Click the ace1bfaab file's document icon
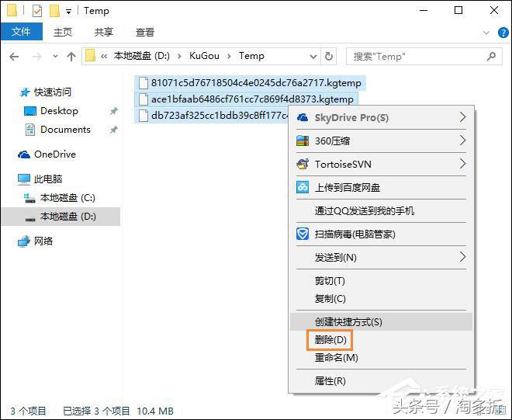Screen dimensions: 512x420 click(x=143, y=99)
